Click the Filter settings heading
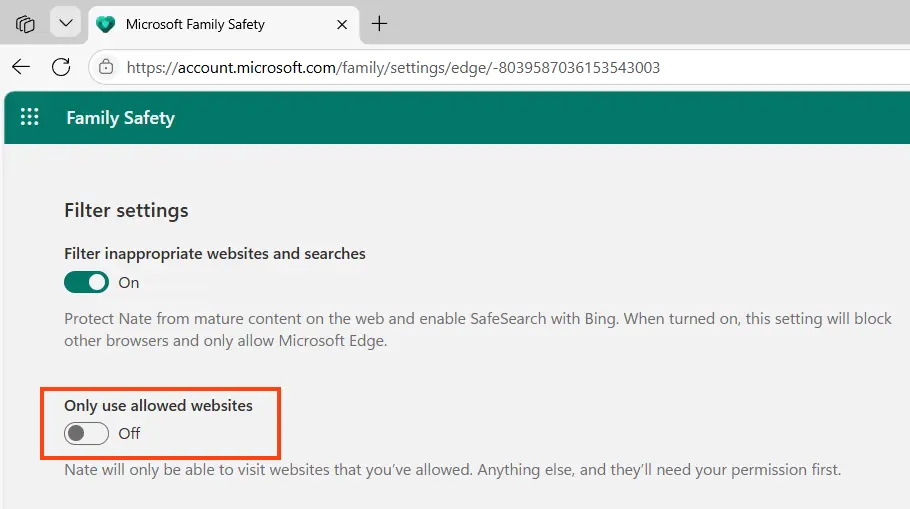The height and width of the screenshot is (509, 910). click(126, 211)
